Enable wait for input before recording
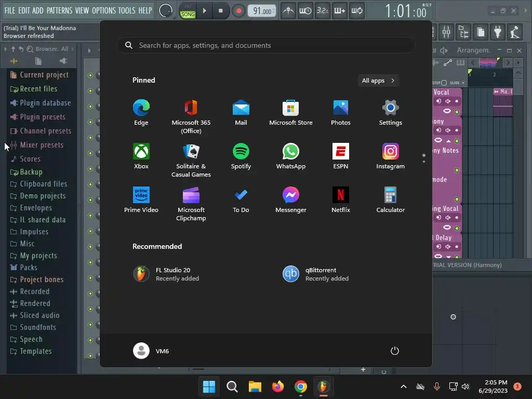This screenshot has width=532, height=399. (305, 11)
